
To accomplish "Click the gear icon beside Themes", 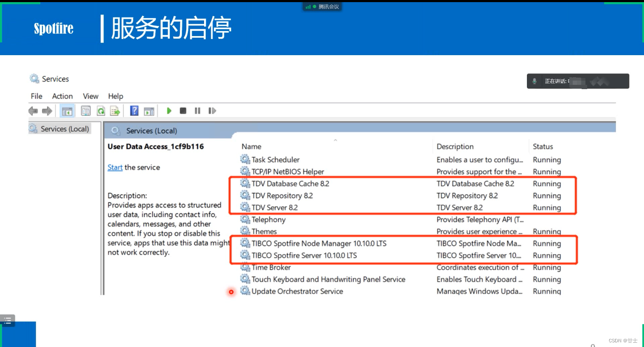I will pyautogui.click(x=245, y=231).
